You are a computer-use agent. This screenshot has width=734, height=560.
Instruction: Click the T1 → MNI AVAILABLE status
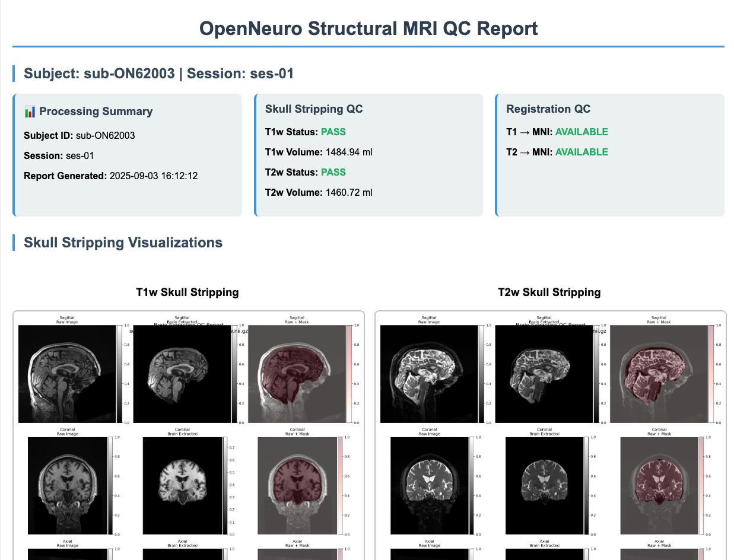tap(582, 132)
